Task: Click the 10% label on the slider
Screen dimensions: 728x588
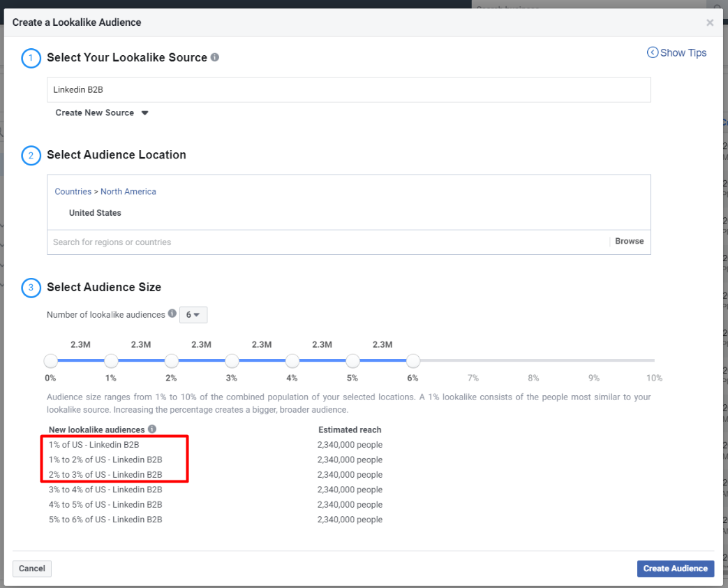Action: [654, 378]
